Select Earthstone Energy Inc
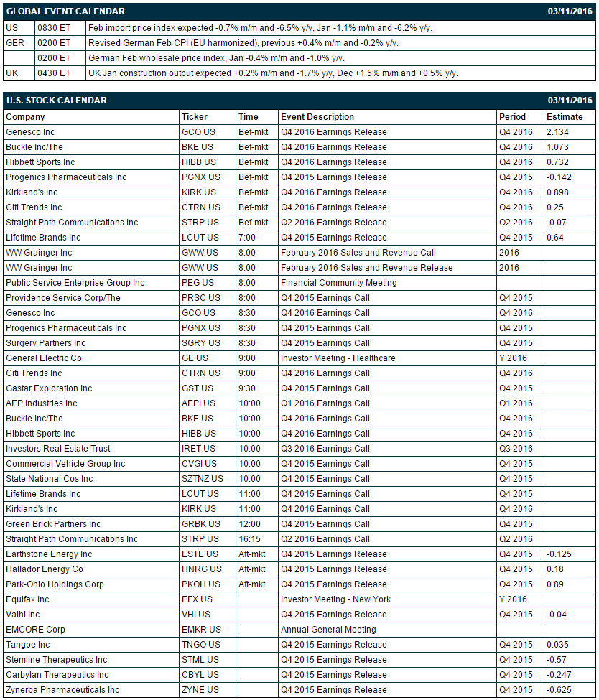Viewport: 599px width, 700px height. [x=49, y=554]
